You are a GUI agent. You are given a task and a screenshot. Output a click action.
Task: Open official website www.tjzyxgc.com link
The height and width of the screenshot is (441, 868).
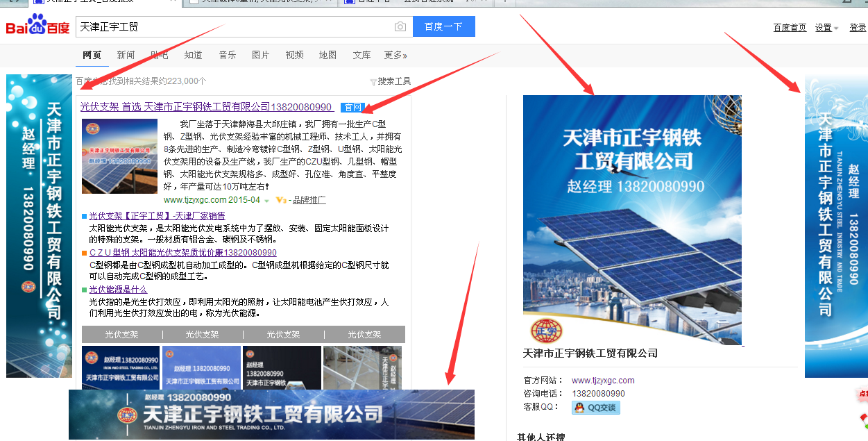[603, 381]
